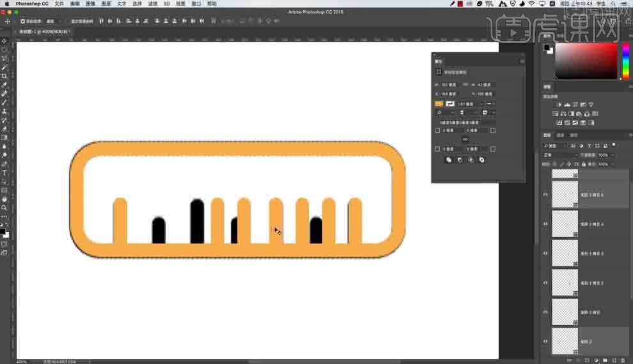Toggle visibility of bottom 矩形 2 layer

[x=545, y=342]
